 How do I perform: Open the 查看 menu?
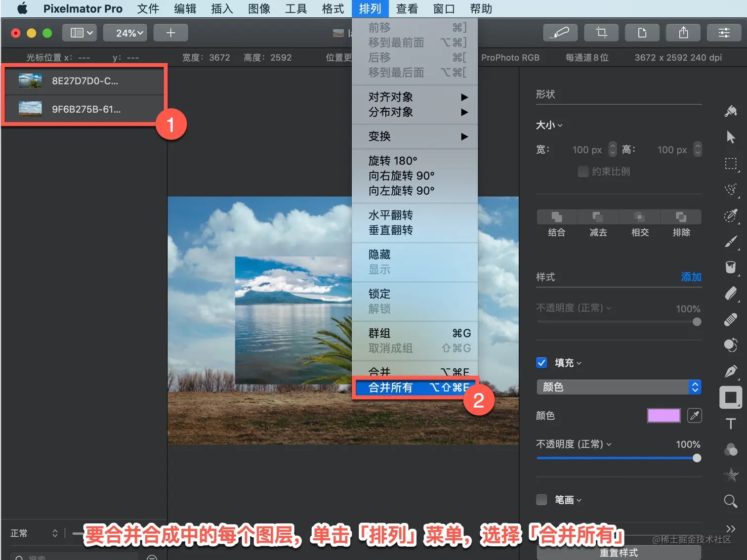click(407, 8)
